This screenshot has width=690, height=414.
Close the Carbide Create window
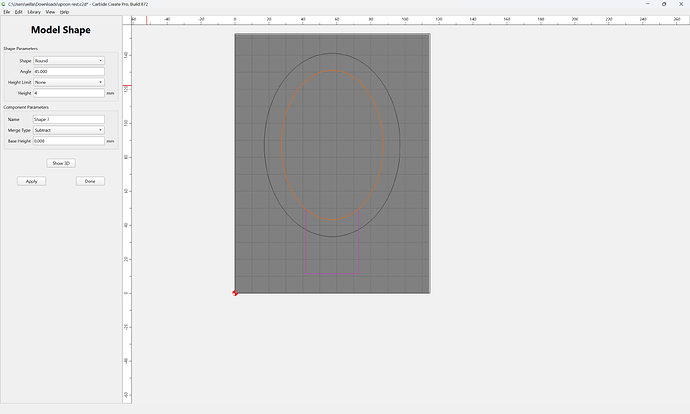[681, 4]
